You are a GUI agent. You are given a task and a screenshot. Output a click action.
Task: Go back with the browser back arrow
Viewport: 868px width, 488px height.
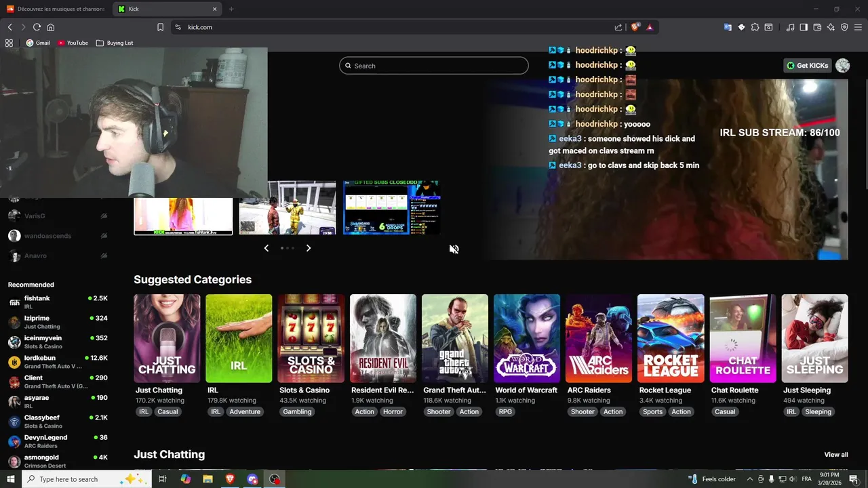9,27
